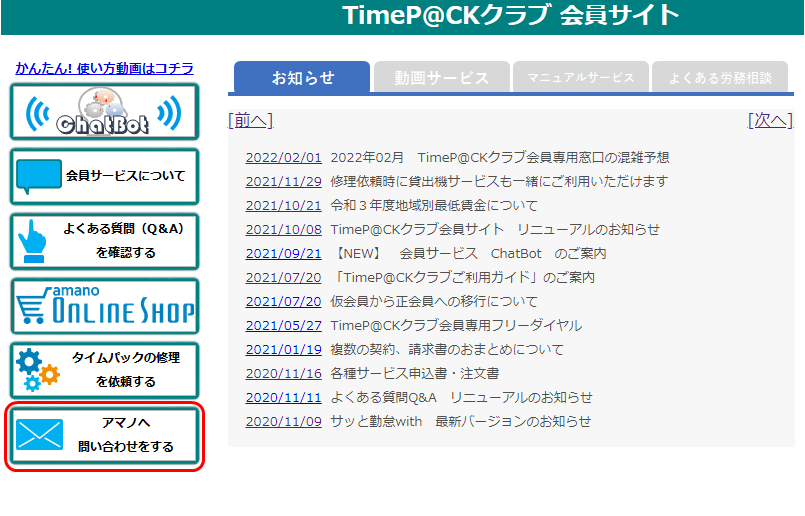
Task: Select the お知らせ tab
Action: point(302,77)
